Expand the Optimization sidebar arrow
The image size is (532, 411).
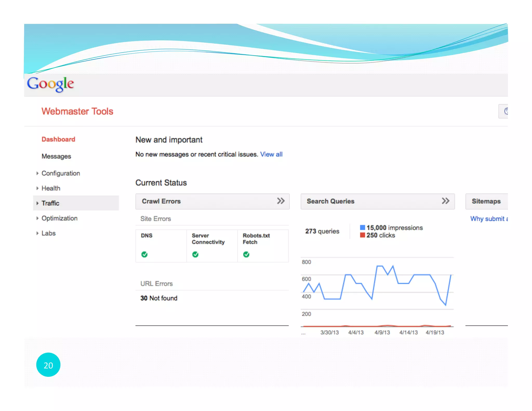(x=37, y=218)
